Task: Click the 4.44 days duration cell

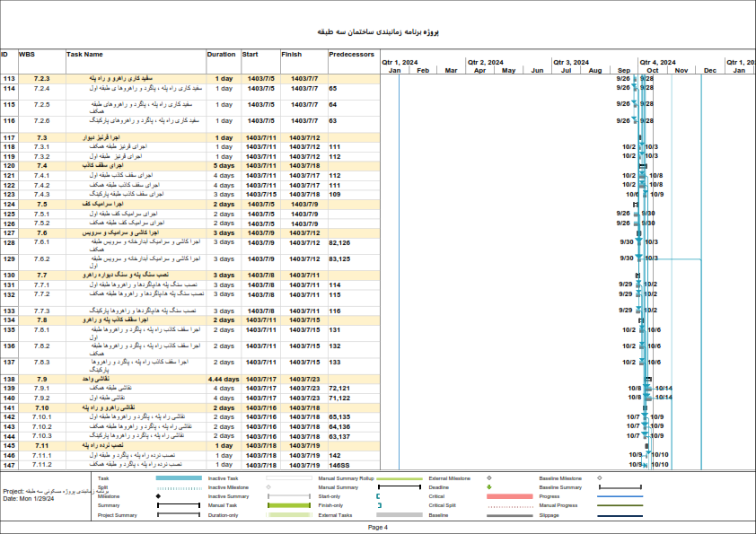Action: pos(223,380)
